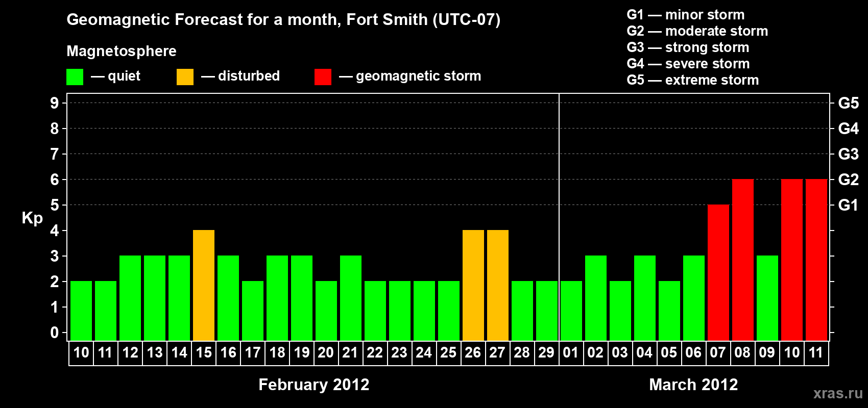This screenshot has height=408, width=868.
Task: Click the green bar for February 21
Action: (351, 298)
